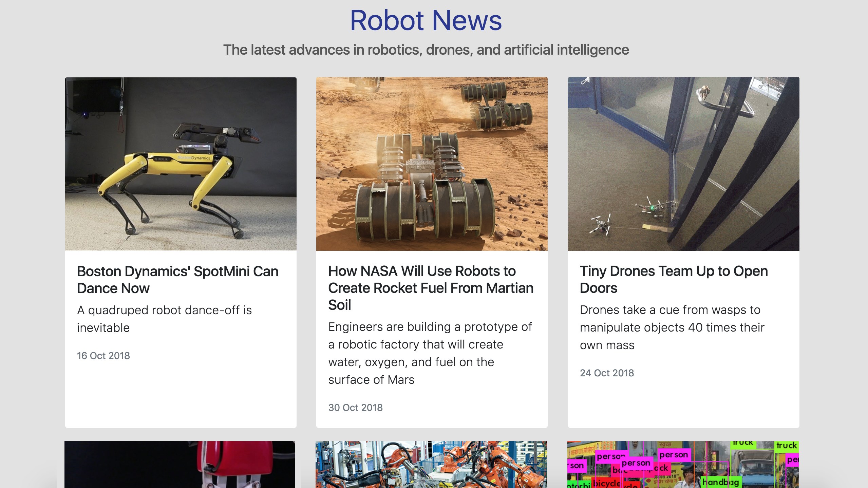Click "Boston Dynamics' SpotMini Can Dance Now" headline
The width and height of the screenshot is (868, 488).
coord(177,280)
